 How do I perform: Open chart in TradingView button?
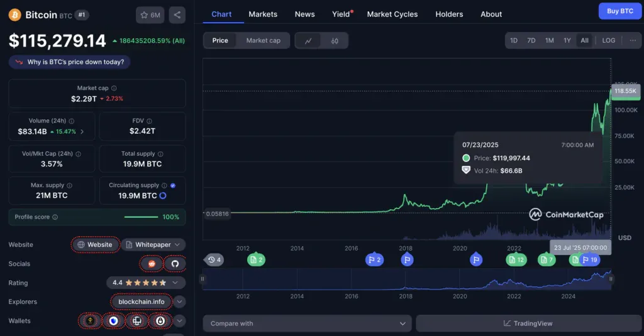528,323
